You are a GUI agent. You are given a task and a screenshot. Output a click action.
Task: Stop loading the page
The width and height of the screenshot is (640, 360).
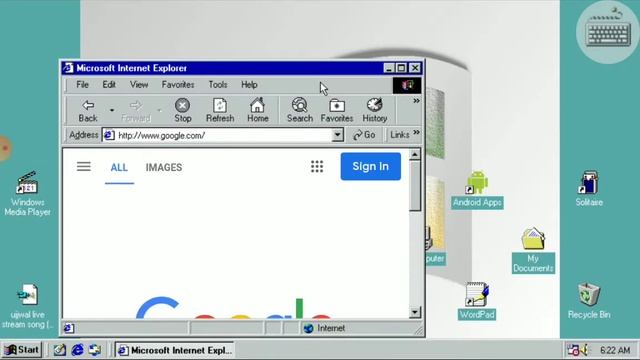coord(182,110)
